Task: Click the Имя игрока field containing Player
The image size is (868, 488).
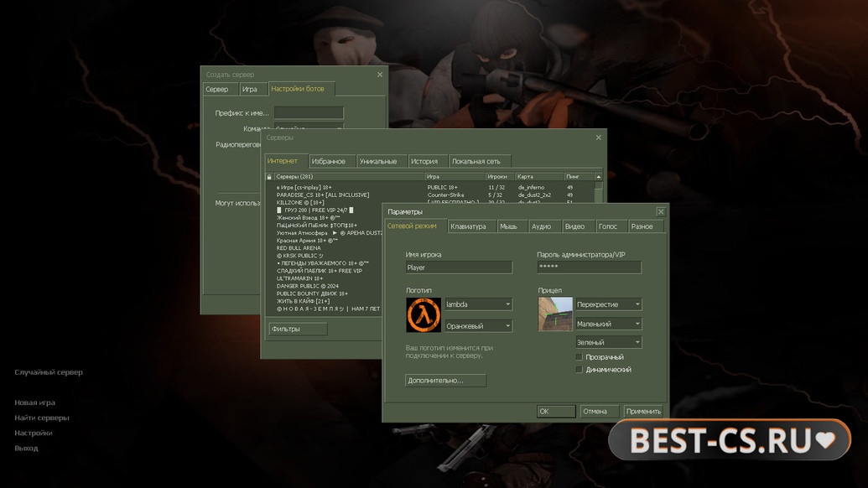Action: tap(459, 267)
